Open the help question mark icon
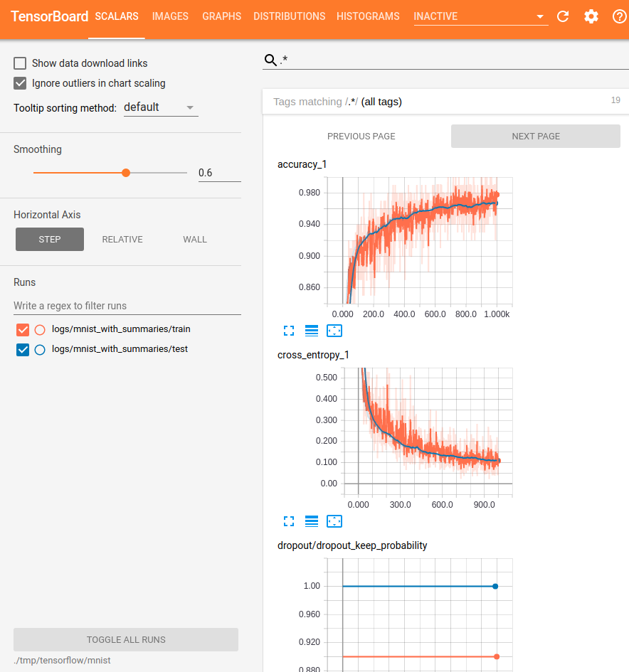The height and width of the screenshot is (672, 629). [619, 16]
